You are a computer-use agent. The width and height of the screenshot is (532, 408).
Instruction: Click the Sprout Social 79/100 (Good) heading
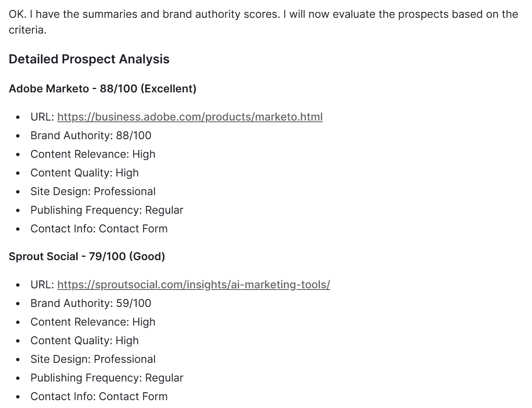pyautogui.click(x=87, y=256)
